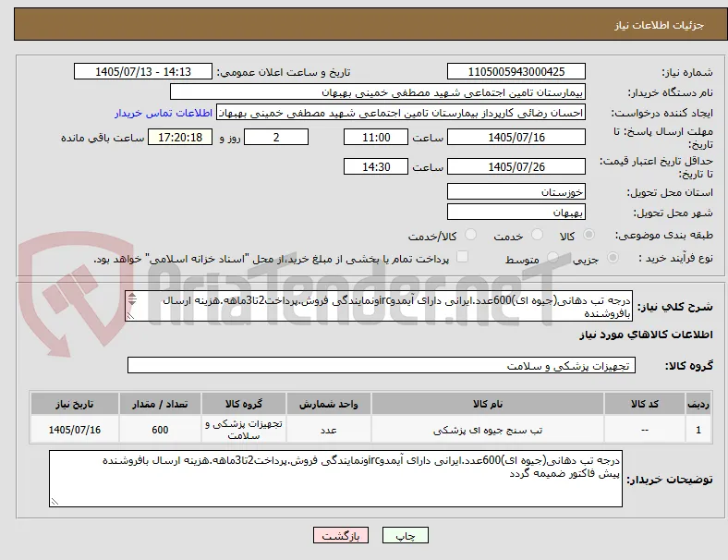This screenshot has height=560, width=728.
Task: Click the delivery city field بهبهان
Action: pos(516,213)
